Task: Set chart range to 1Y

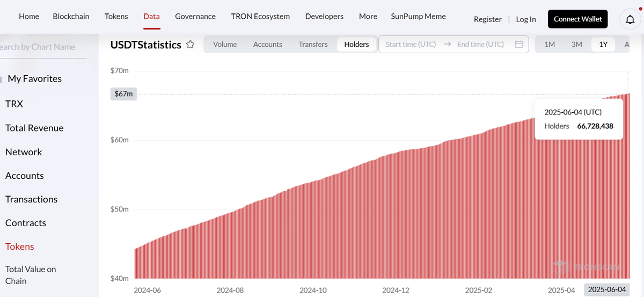Action: point(603,44)
